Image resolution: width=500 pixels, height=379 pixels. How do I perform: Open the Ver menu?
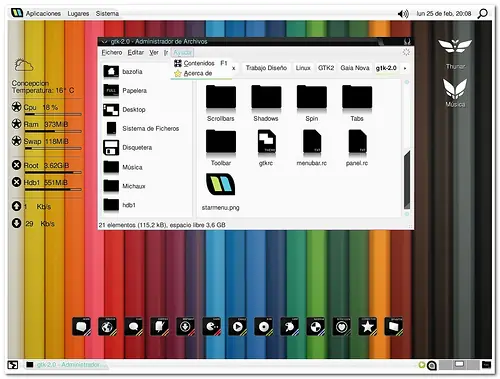tap(154, 53)
